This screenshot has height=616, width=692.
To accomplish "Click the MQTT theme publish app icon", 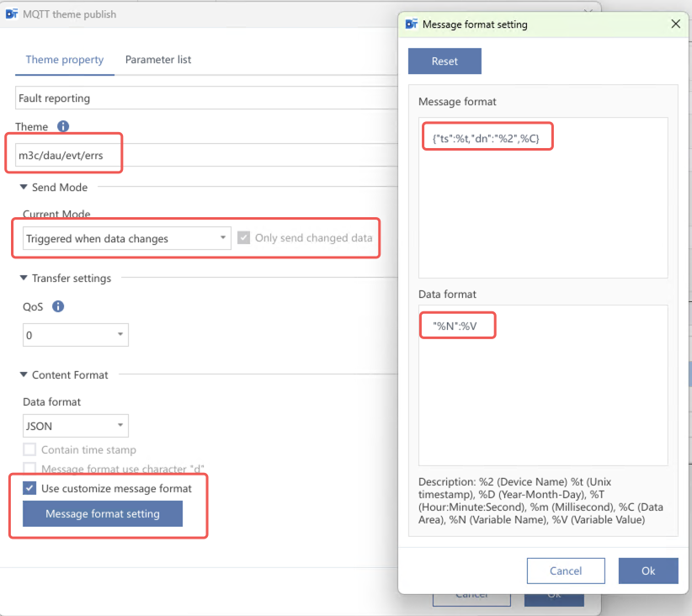I will click(12, 14).
